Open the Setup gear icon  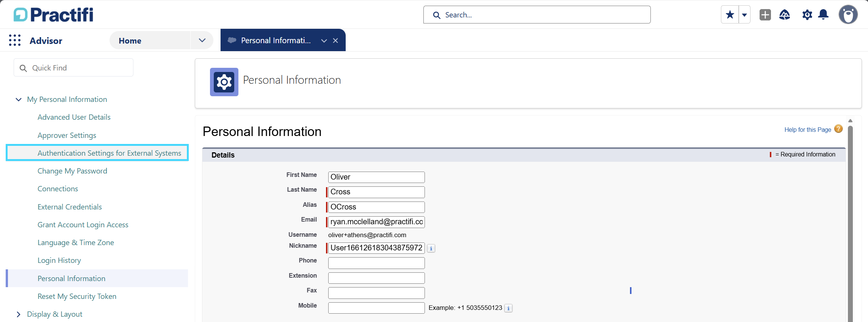[x=807, y=15]
